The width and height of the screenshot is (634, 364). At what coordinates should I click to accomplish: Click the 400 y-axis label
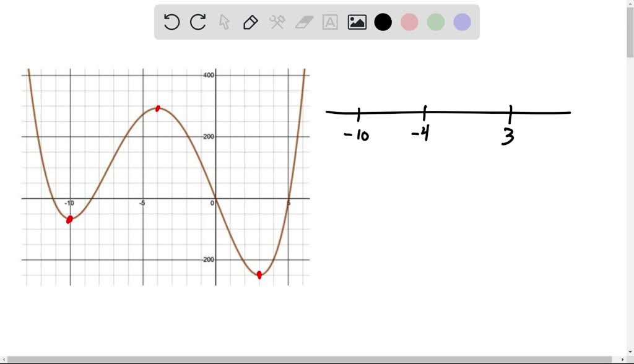(209, 76)
